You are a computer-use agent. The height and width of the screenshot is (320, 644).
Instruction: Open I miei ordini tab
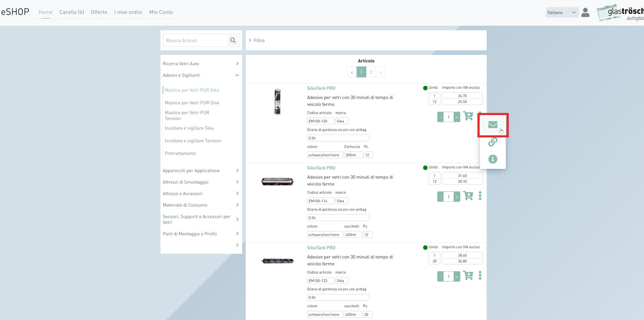[128, 12]
